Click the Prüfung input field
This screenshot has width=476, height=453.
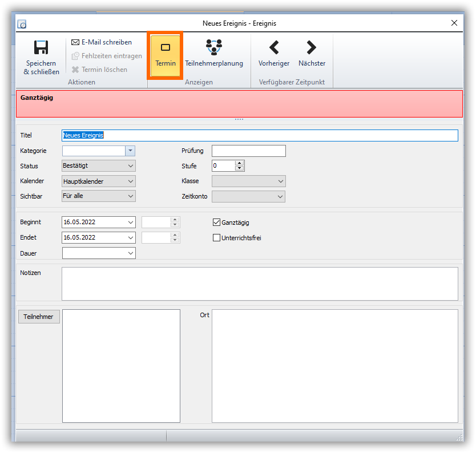tap(248, 151)
